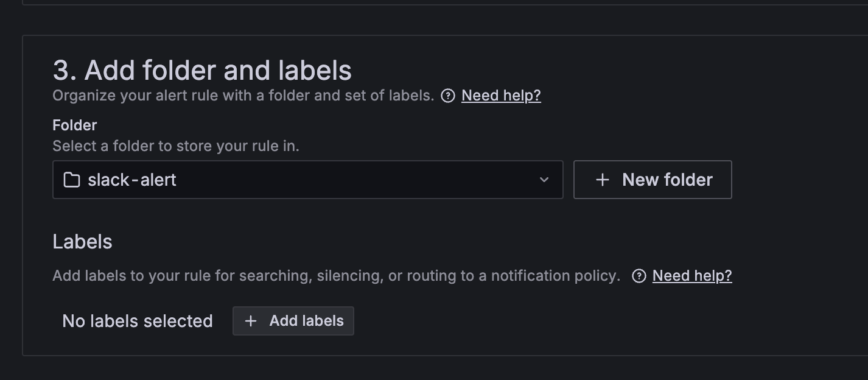Select the slack-alert folder name text
The height and width of the screenshot is (380, 868).
coord(132,180)
